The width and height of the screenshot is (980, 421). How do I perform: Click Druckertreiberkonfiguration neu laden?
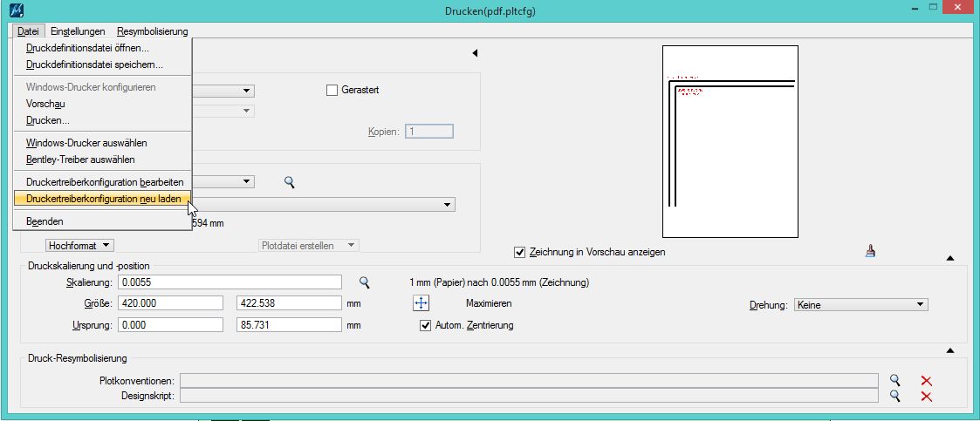(102, 199)
